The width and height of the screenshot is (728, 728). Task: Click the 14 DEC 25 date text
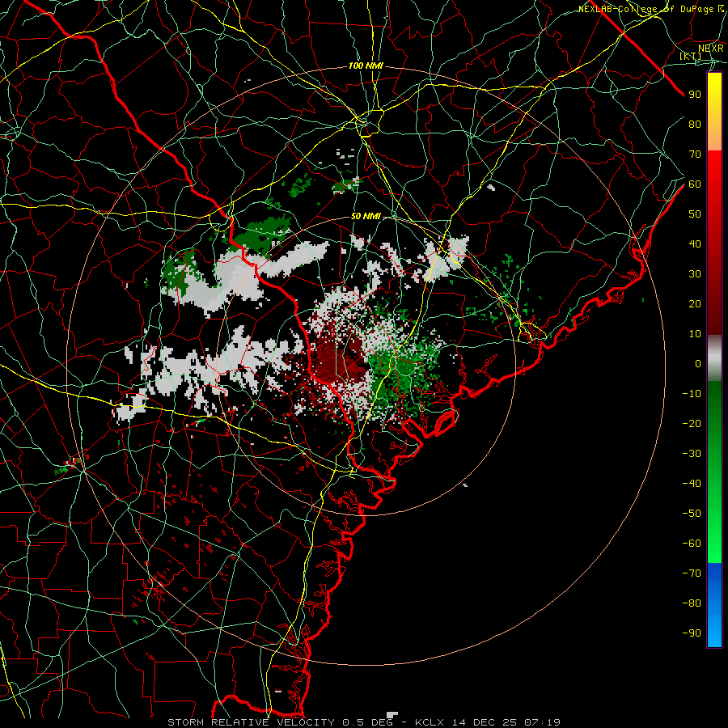484,722
